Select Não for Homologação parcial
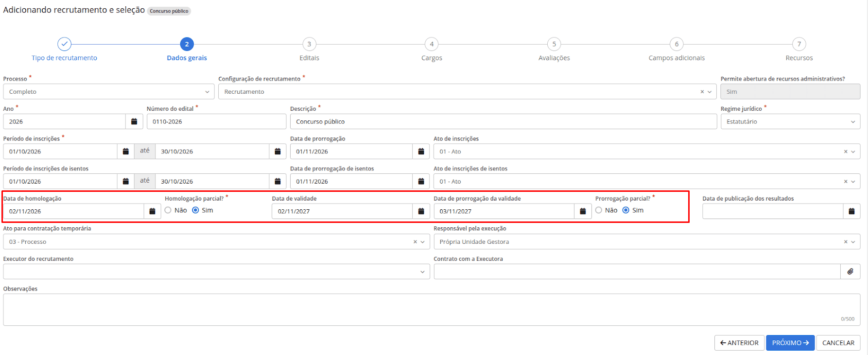868x355 pixels. click(168, 210)
